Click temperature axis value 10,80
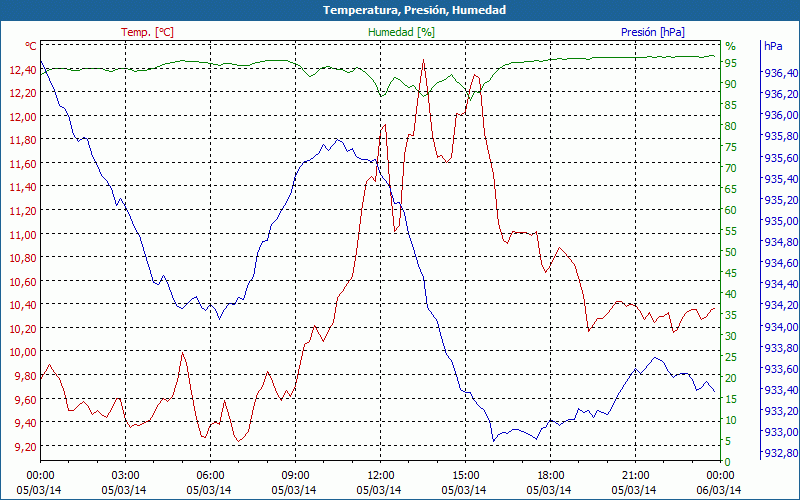 click(23, 258)
